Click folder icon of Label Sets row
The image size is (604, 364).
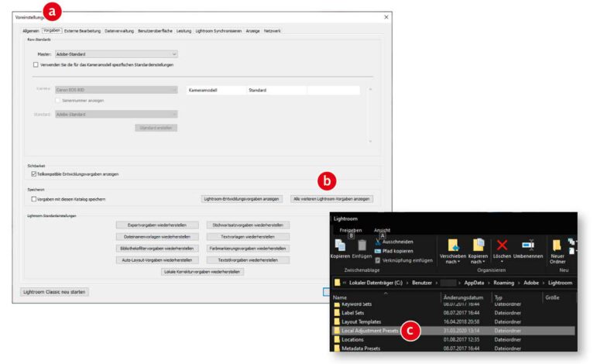click(337, 313)
